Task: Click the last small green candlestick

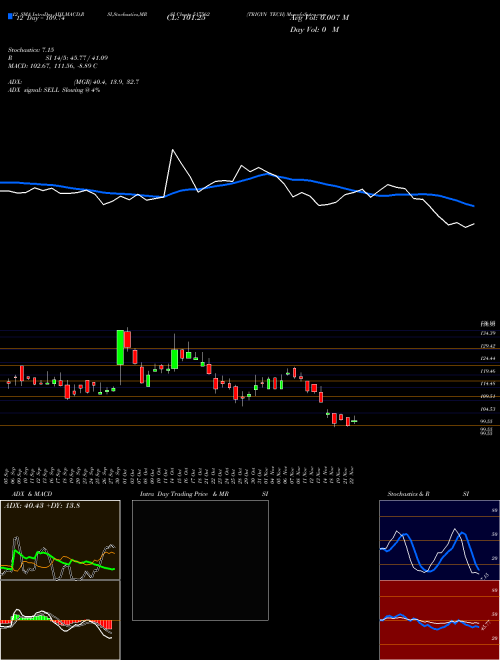Action: [354, 421]
